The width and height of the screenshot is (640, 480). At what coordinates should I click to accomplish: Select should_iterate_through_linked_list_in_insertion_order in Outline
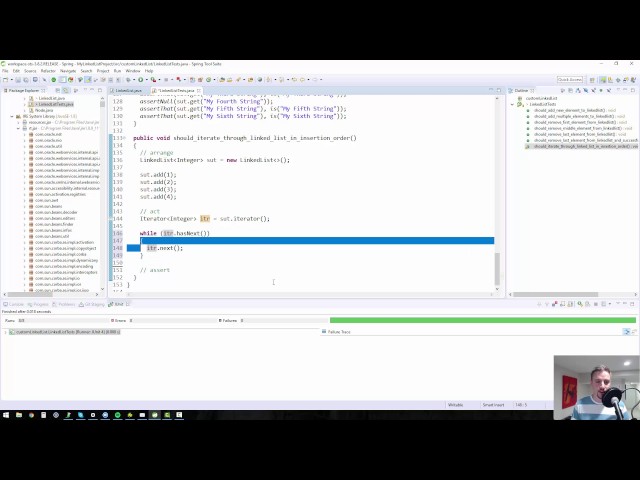582,146
